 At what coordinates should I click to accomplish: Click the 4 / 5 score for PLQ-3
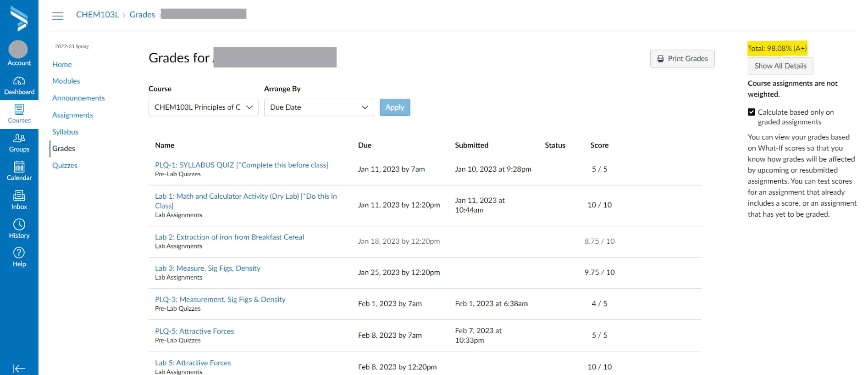tap(599, 303)
